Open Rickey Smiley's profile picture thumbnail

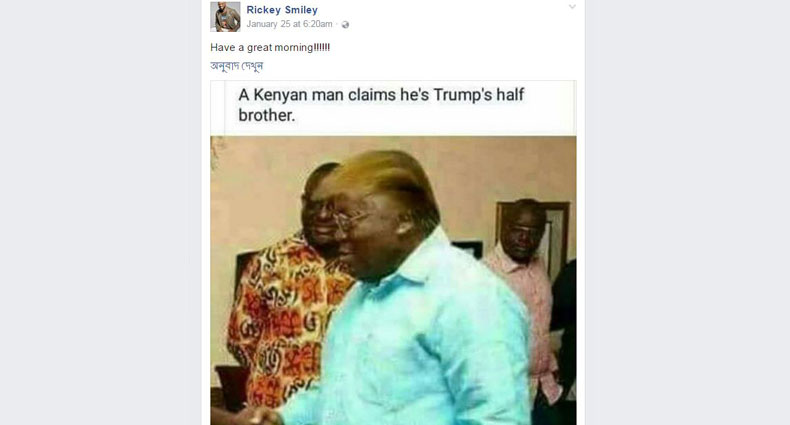click(225, 17)
